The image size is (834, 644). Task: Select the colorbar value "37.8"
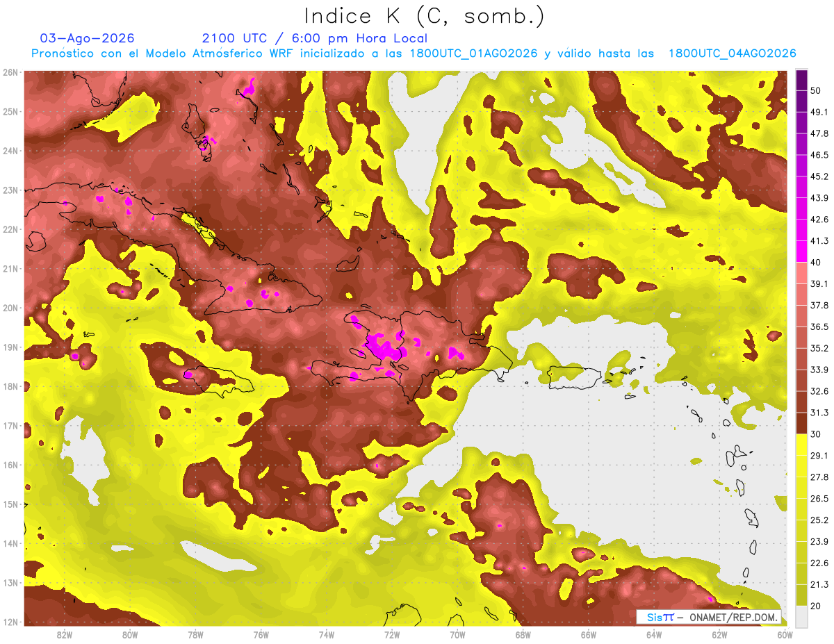point(819,305)
